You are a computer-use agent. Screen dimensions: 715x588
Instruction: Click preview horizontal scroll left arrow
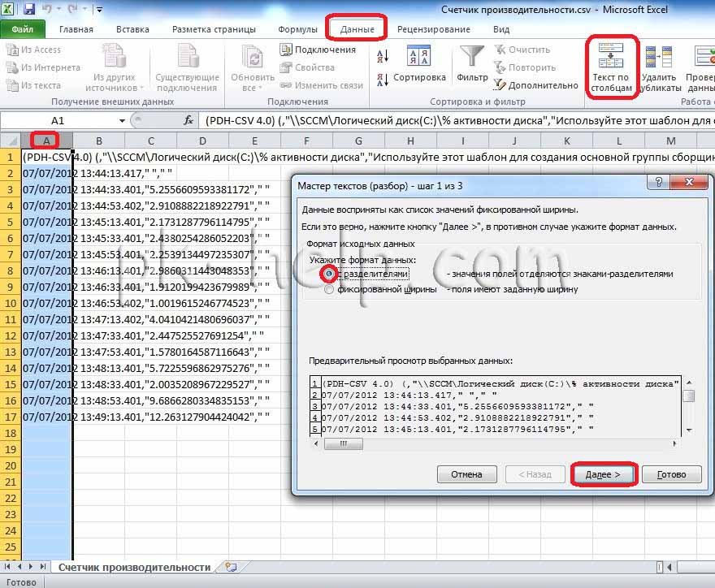click(x=316, y=443)
